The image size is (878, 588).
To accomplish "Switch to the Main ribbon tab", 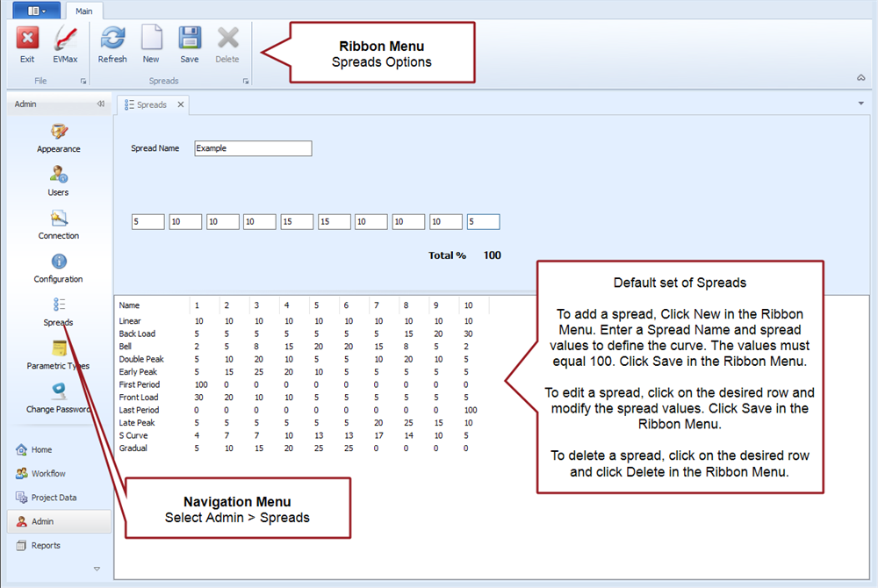I will (84, 11).
